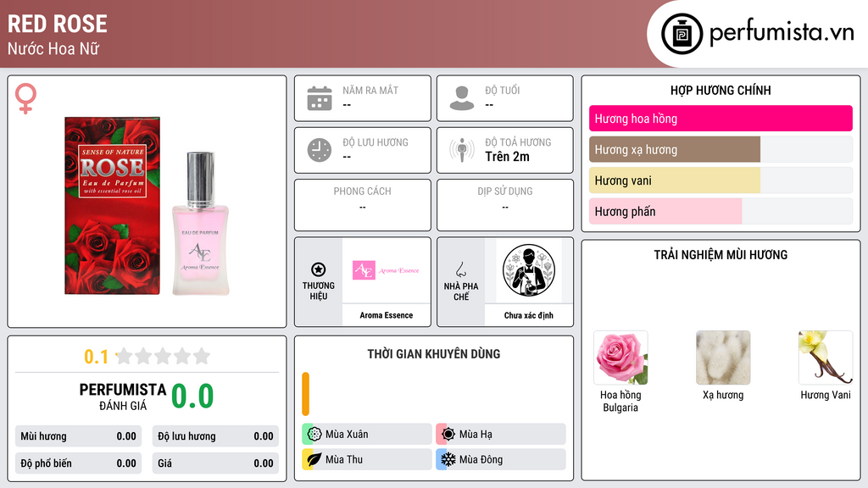Click the sillage icon beside Độ Toả Hương
Image resolution: width=868 pixels, height=488 pixels.
462,150
